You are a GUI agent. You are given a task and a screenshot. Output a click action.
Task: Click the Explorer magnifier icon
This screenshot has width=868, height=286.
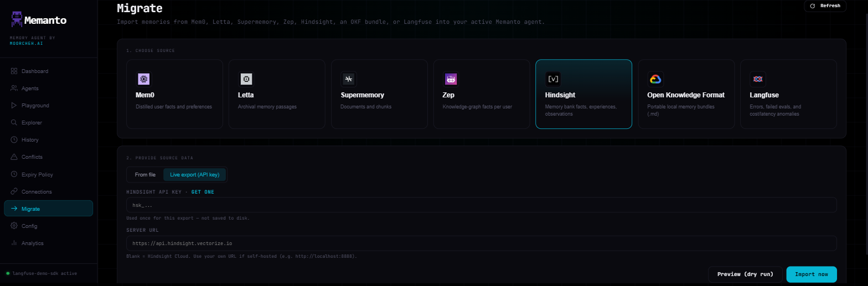pyautogui.click(x=14, y=123)
